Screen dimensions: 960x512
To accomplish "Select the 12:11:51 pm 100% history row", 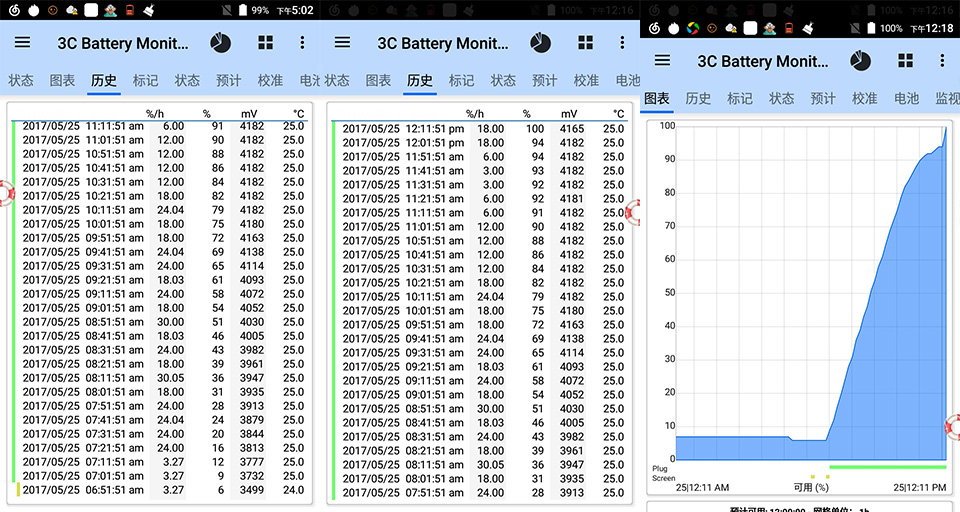I will pyautogui.click(x=480, y=129).
